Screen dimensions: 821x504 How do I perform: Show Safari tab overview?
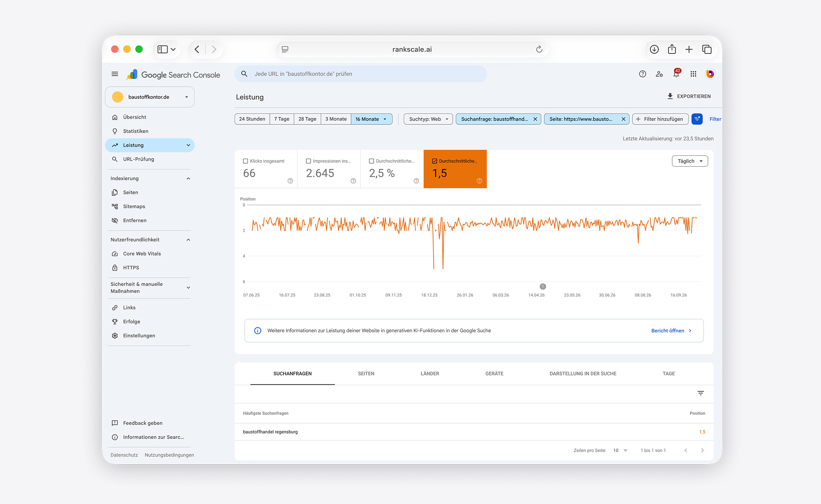pyautogui.click(x=707, y=49)
